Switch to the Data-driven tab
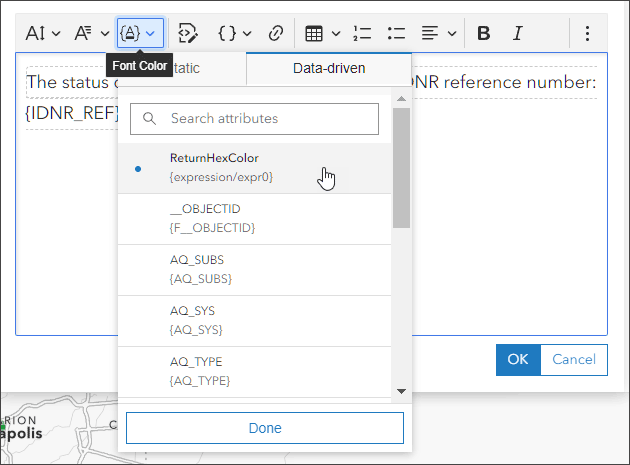 click(x=329, y=69)
